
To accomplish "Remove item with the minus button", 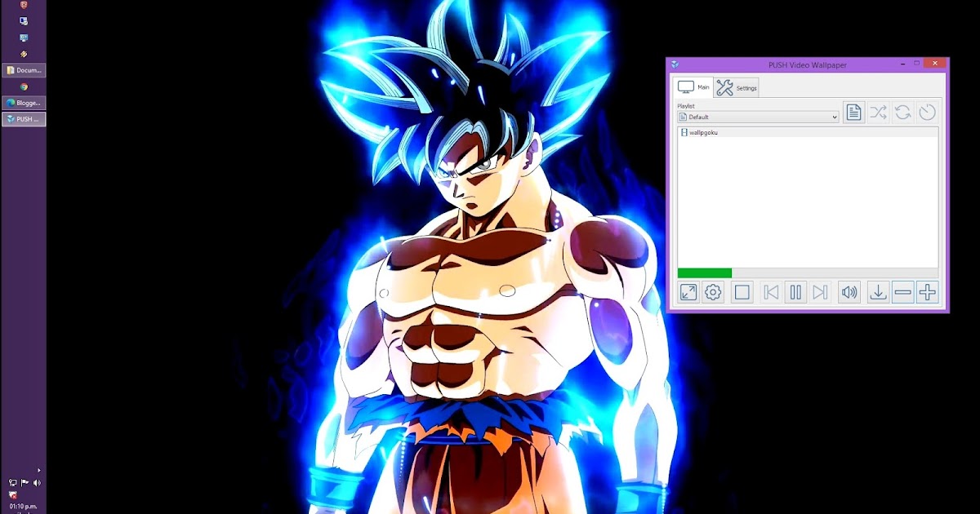I will pyautogui.click(x=902, y=292).
